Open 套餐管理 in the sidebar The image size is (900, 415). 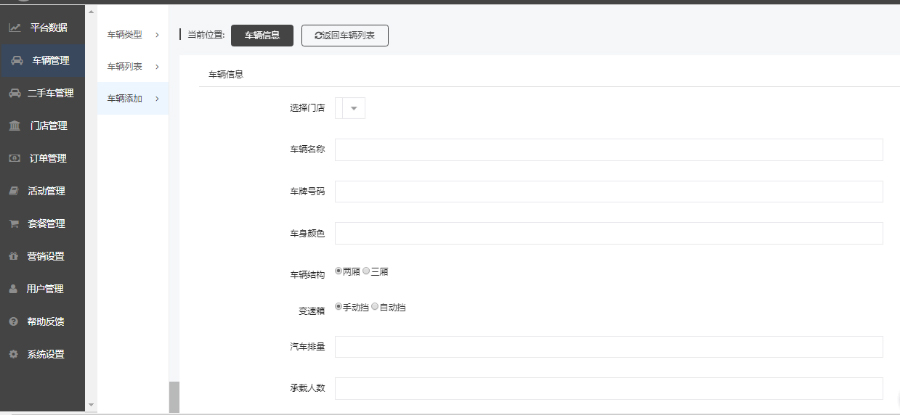[x=46, y=224]
